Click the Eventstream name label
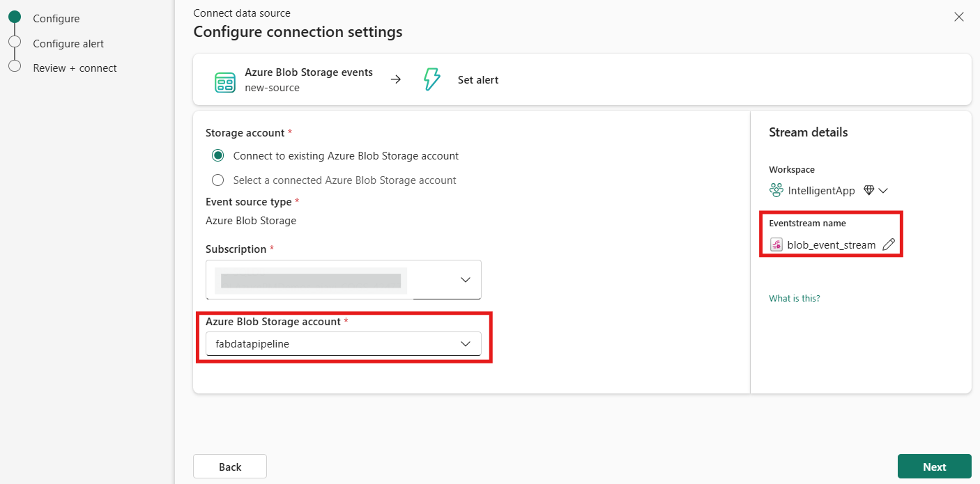The height and width of the screenshot is (484, 980). (x=807, y=224)
